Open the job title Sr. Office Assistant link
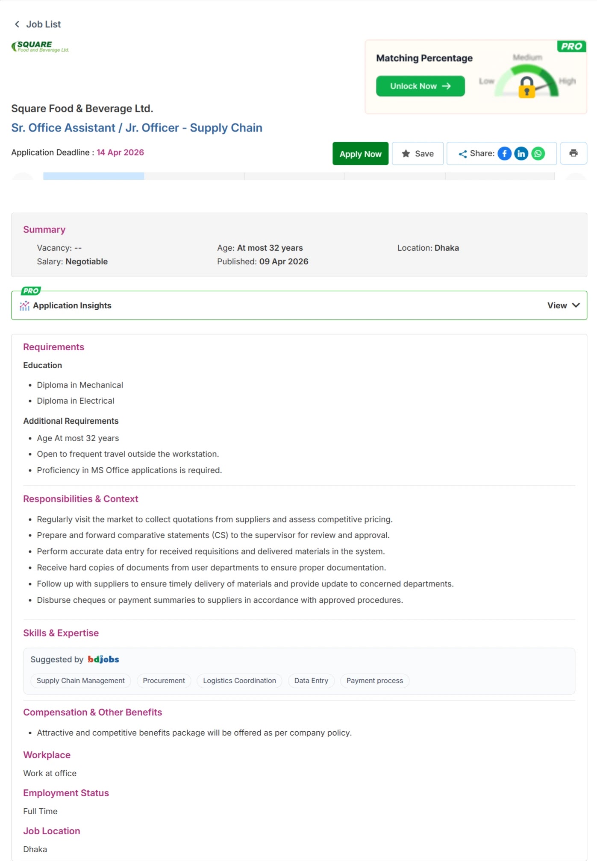597x868 pixels. (x=137, y=128)
